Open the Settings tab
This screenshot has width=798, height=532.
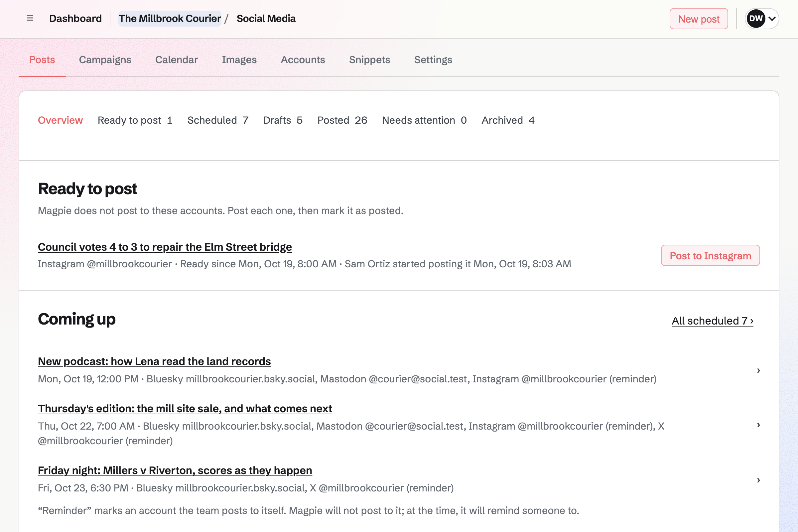pos(433,60)
